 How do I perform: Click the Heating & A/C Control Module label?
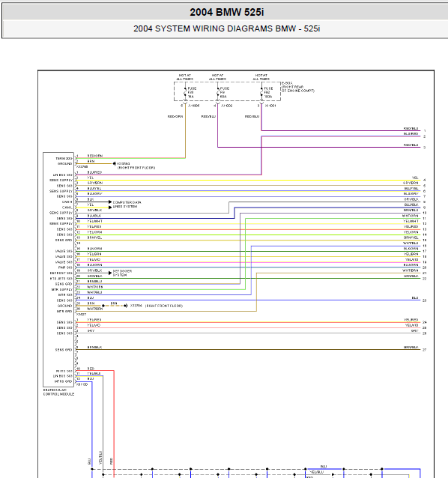tap(58, 392)
